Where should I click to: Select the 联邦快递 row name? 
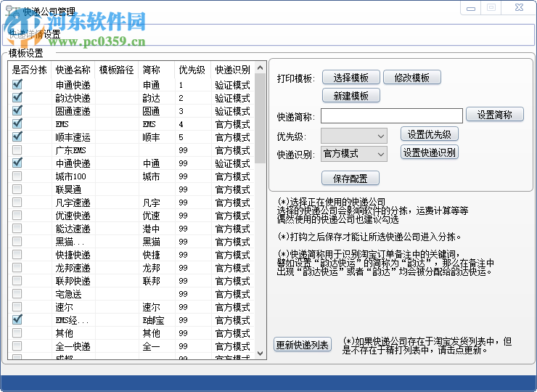pyautogui.click(x=73, y=281)
